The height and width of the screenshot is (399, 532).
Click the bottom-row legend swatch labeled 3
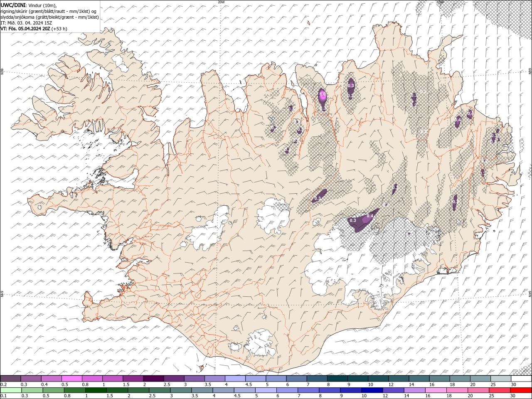point(180,390)
